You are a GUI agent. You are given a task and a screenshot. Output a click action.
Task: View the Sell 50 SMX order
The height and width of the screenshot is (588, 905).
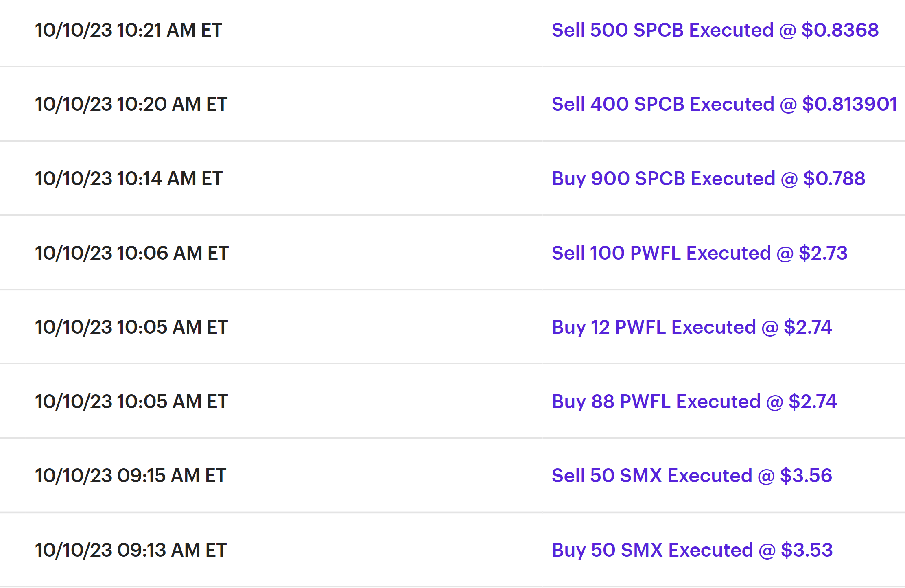point(691,476)
